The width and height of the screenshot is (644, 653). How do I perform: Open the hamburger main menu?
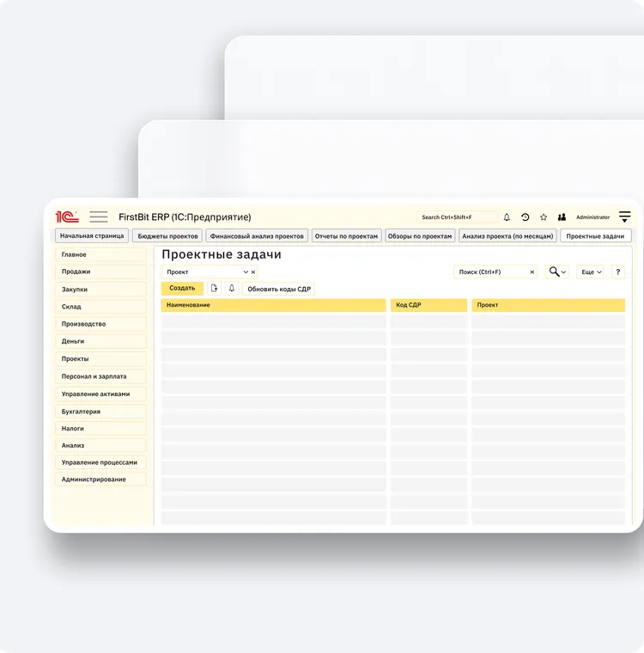[x=99, y=217]
